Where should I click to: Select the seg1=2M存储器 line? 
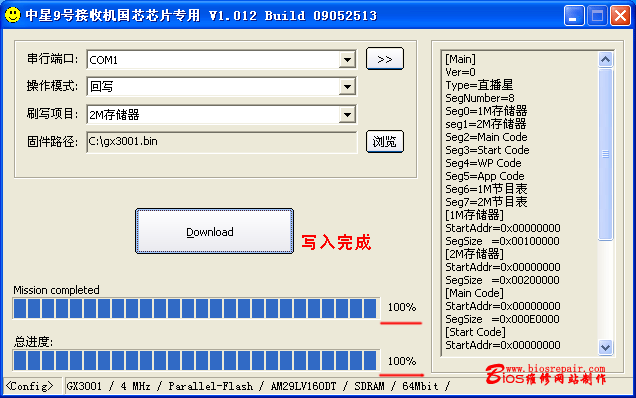coord(486,124)
